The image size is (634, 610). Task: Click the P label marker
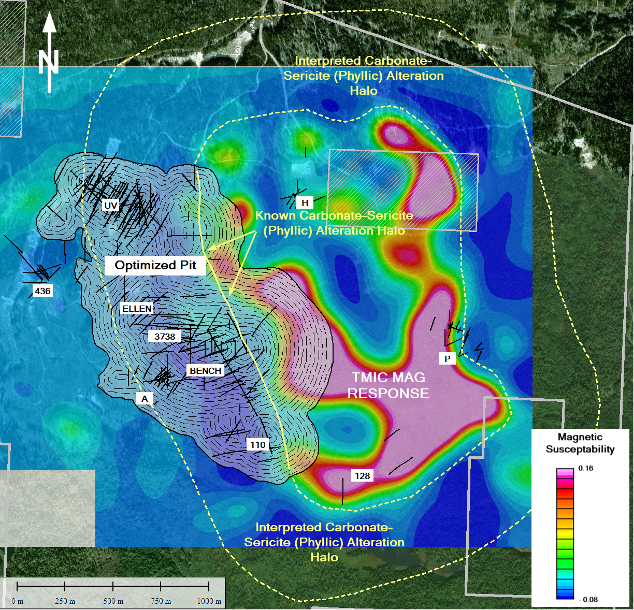448,358
